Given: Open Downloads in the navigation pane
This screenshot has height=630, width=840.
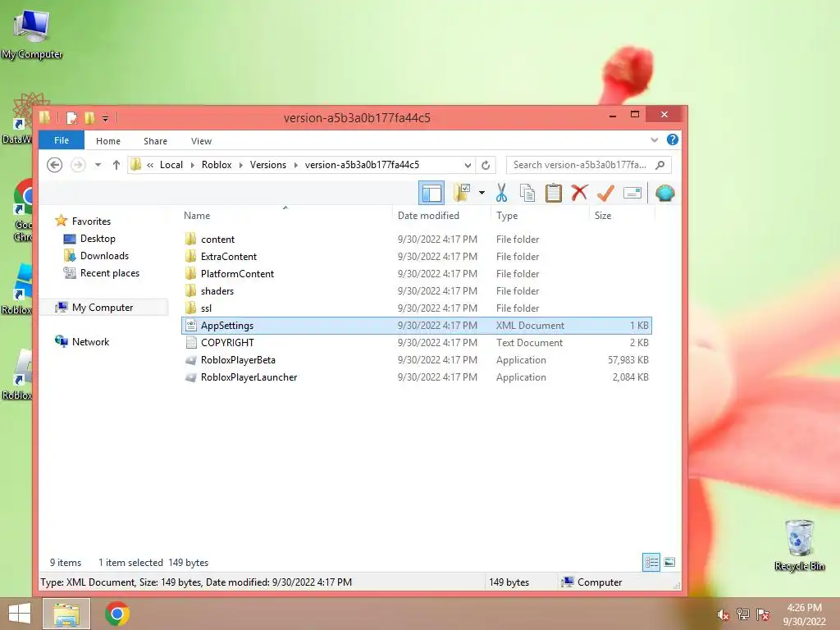Looking at the screenshot, I should pyautogui.click(x=104, y=256).
